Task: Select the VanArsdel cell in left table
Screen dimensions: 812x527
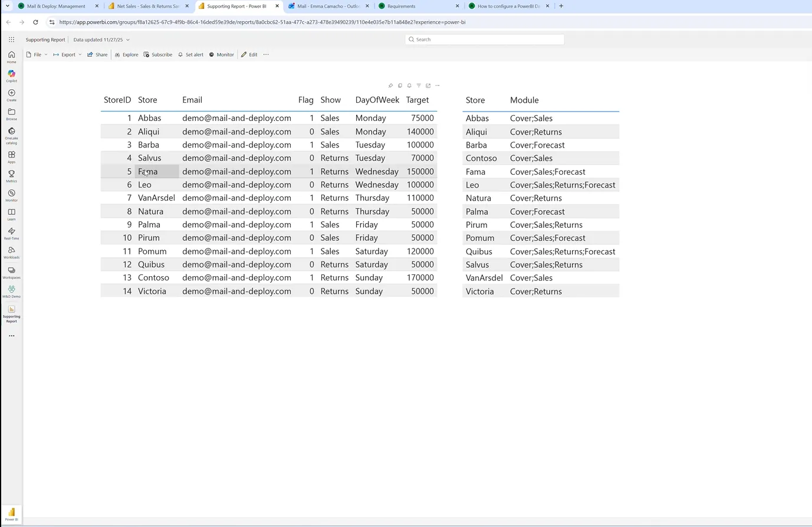Action: tap(156, 198)
